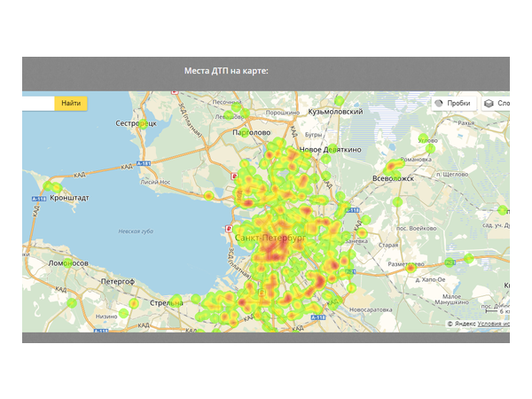Toggle the Пробки traffic button
Viewport: 532px width, 399px height.
point(454,103)
